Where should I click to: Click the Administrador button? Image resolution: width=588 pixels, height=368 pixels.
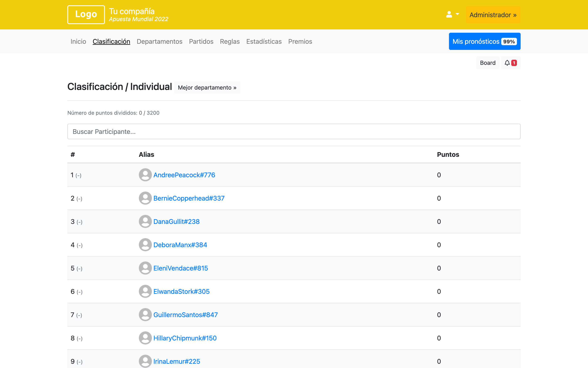coord(493,15)
